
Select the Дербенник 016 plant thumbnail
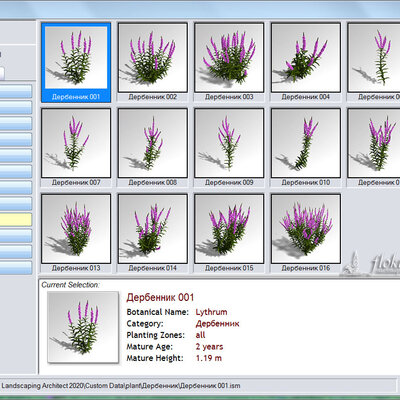click(x=306, y=229)
